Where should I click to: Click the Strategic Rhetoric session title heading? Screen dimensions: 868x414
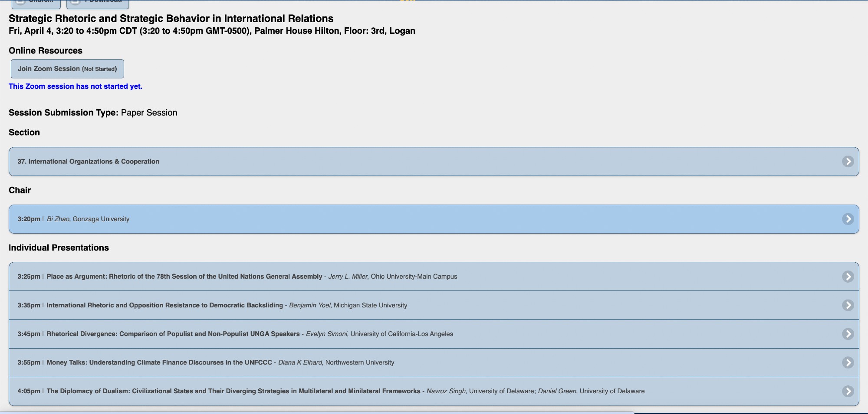(x=171, y=19)
